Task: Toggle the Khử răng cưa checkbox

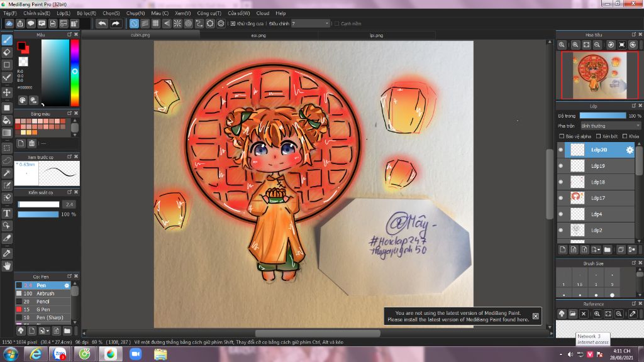Action: pos(233,24)
